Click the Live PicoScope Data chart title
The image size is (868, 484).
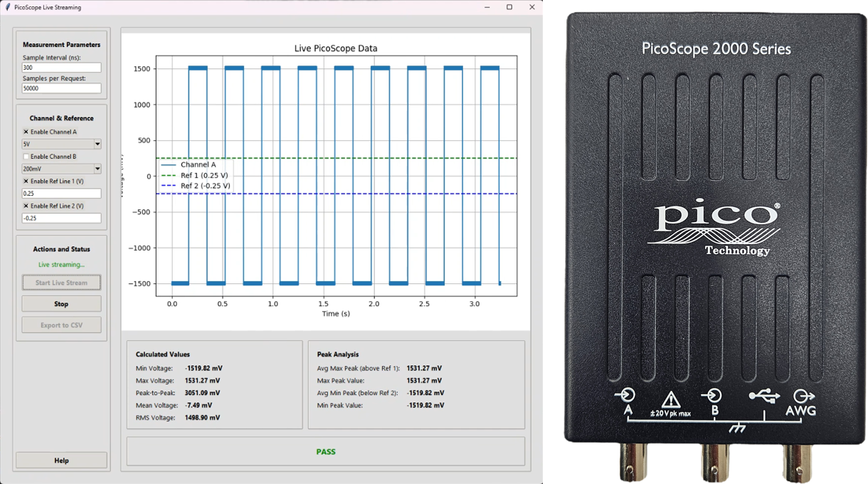point(336,48)
